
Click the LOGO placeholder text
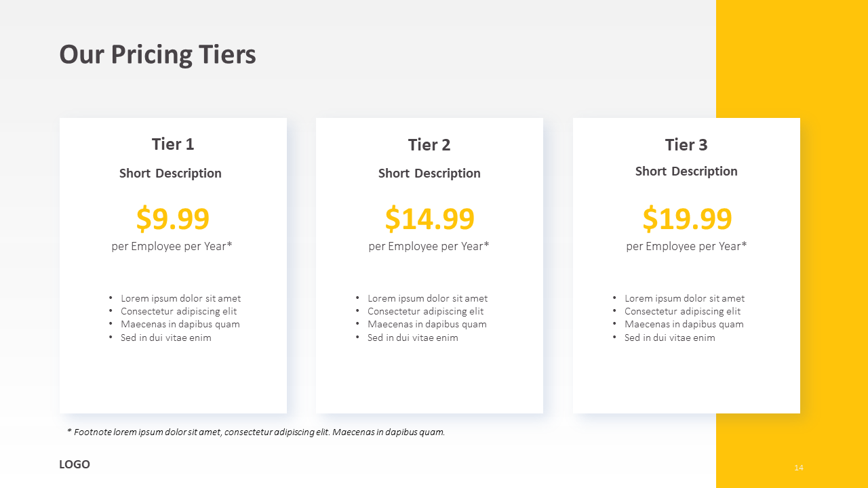pyautogui.click(x=75, y=465)
